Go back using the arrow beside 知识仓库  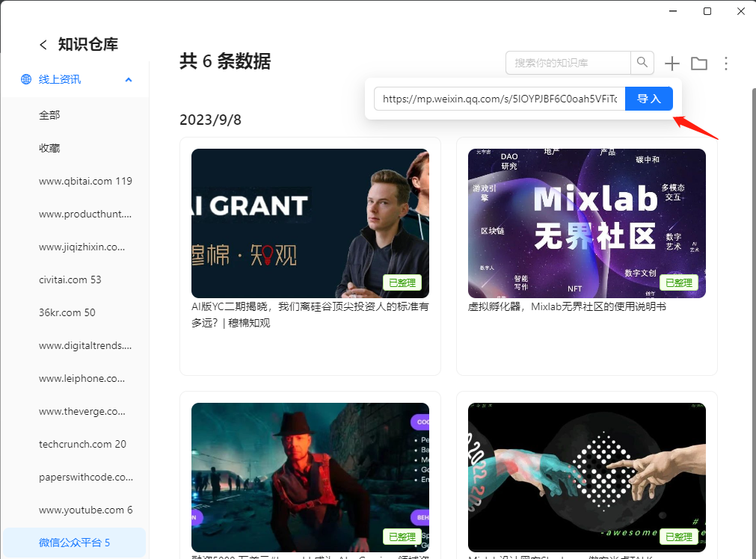[x=43, y=45]
